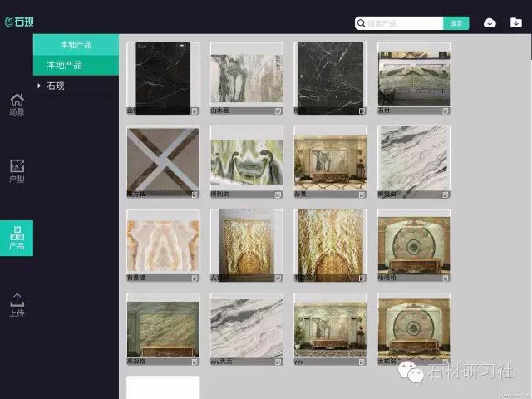
Task: Select the 山水画 landscape marble thumbnail
Action: tap(247, 78)
